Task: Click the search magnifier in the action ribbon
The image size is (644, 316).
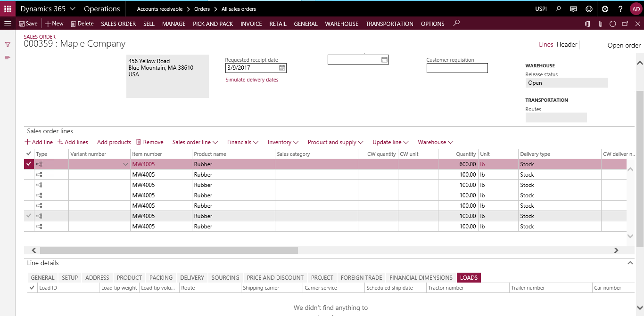Action: point(456,24)
